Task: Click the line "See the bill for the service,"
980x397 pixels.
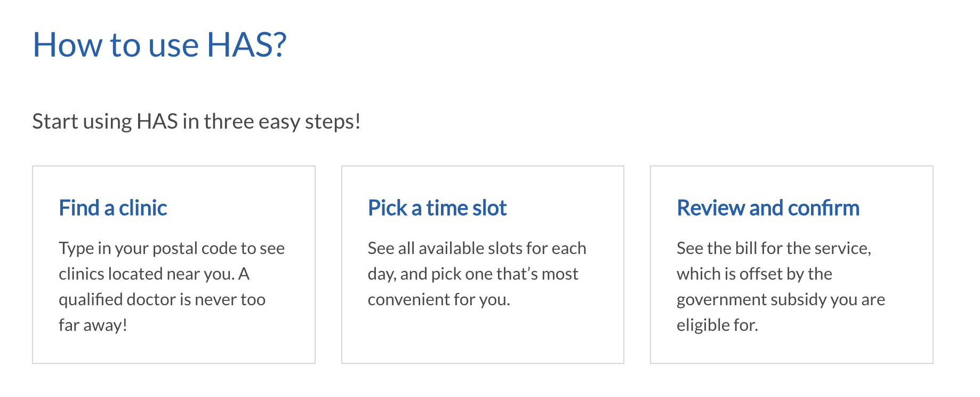Action: [774, 249]
